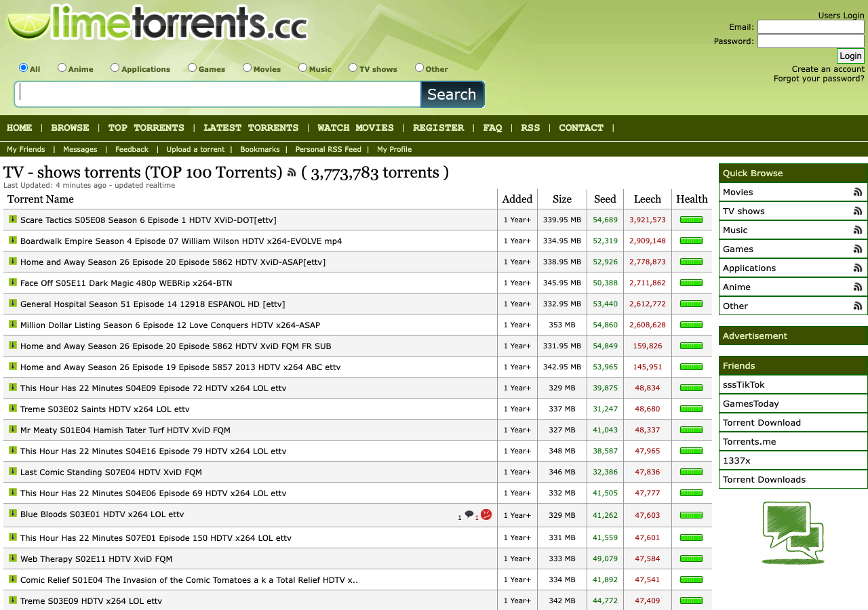Click inside the Email login field
Image resolution: width=868 pixels, height=610 pixels.
click(x=810, y=27)
